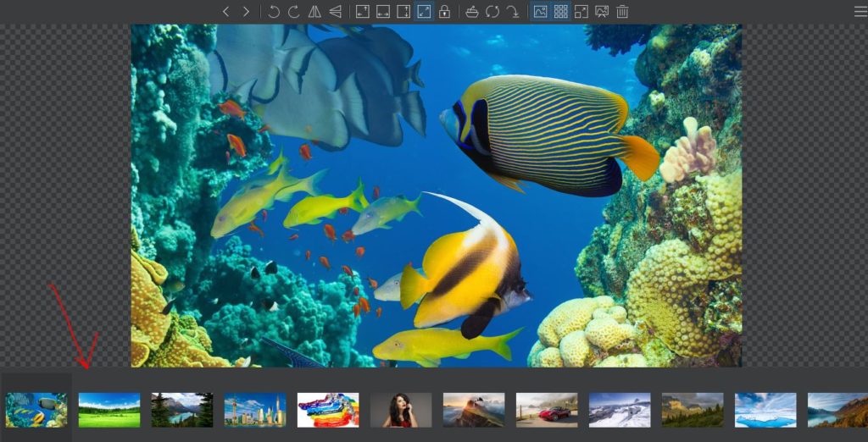The image size is (868, 442).
Task: Toggle the zoom lock padlock
Action: 444,12
